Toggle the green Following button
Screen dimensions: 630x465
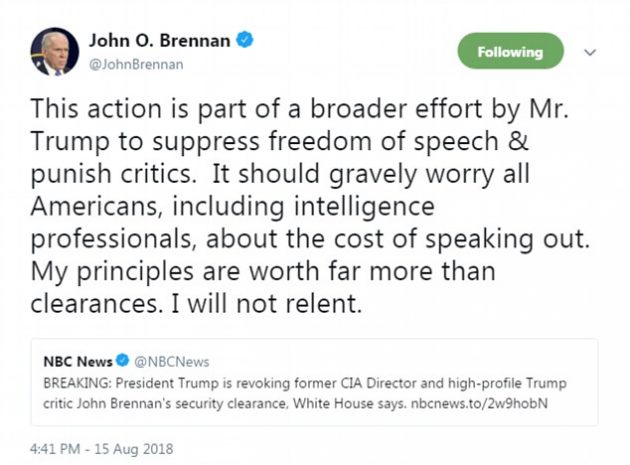coord(510,51)
